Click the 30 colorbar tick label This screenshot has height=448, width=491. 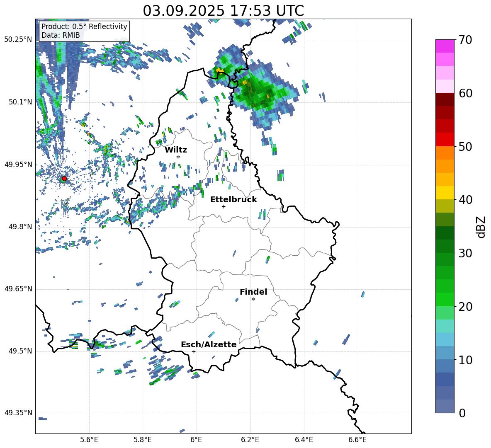tap(465, 253)
